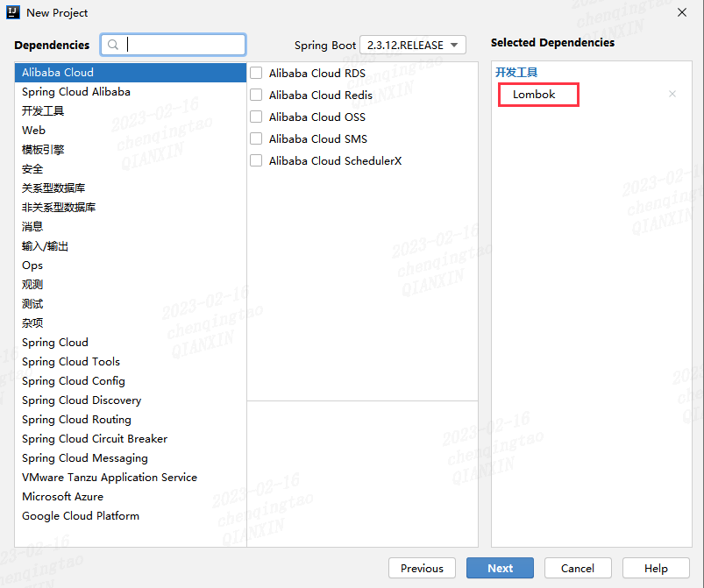The image size is (704, 588).
Task: Select Lombok in Selected Dependencies
Action: click(534, 95)
